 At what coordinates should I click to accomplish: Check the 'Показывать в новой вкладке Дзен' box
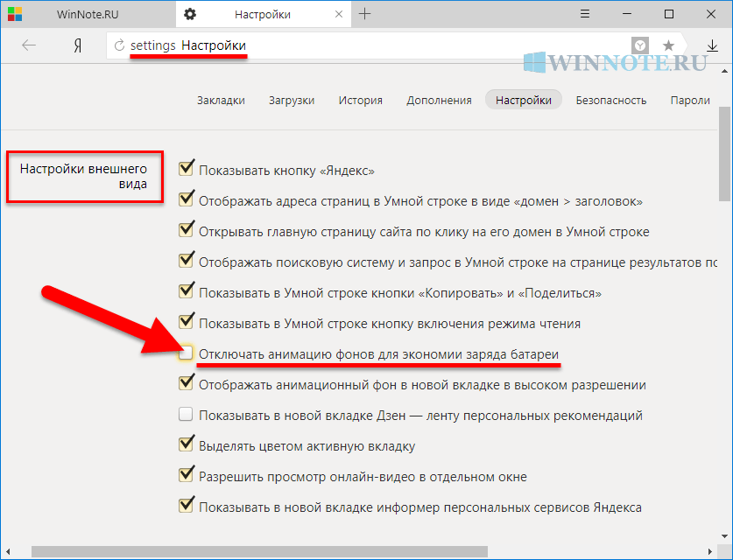[x=186, y=415]
